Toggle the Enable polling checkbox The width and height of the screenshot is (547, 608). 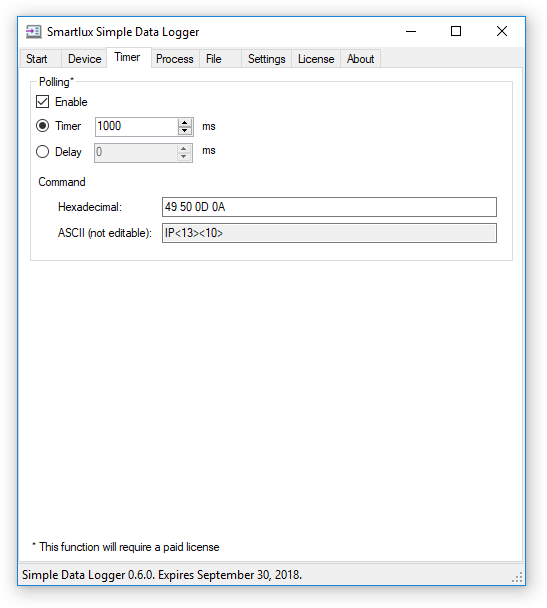(x=43, y=102)
